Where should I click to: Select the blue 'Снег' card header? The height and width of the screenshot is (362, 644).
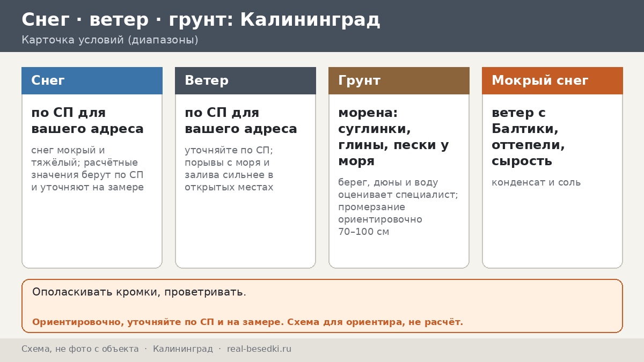click(92, 80)
